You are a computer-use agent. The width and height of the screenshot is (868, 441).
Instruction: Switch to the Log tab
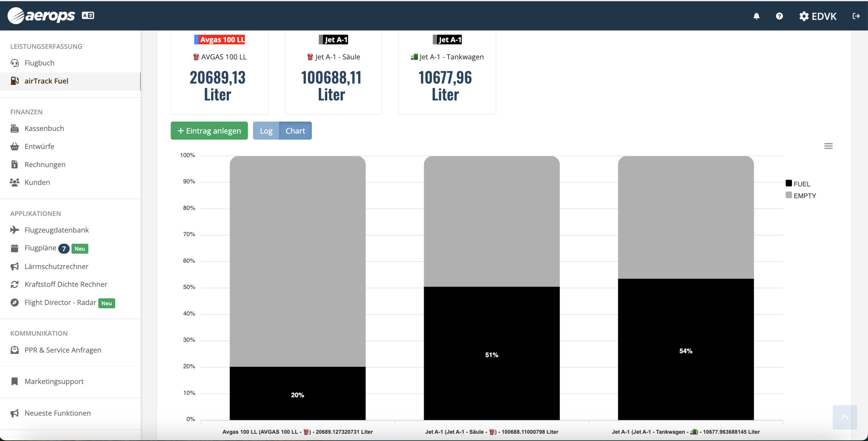click(265, 130)
